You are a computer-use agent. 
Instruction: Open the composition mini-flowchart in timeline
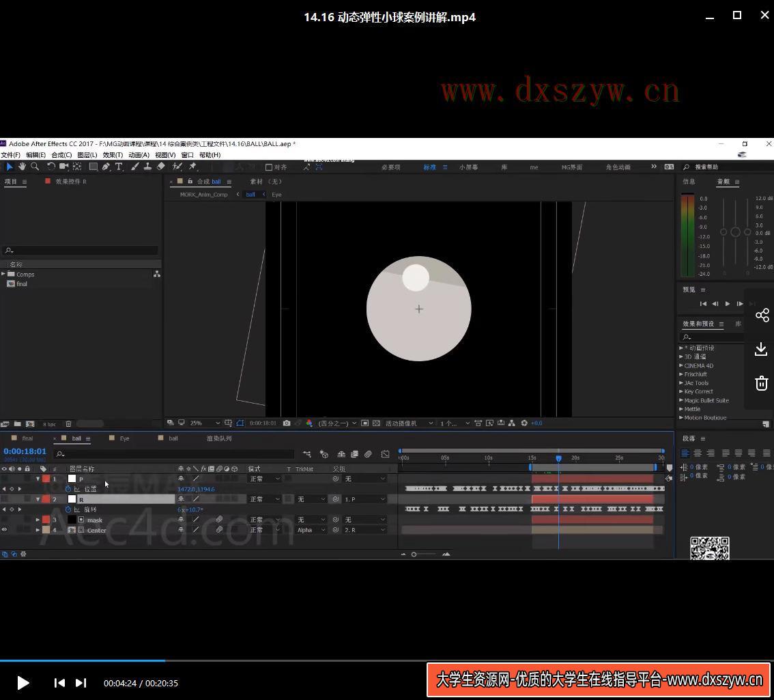[307, 454]
